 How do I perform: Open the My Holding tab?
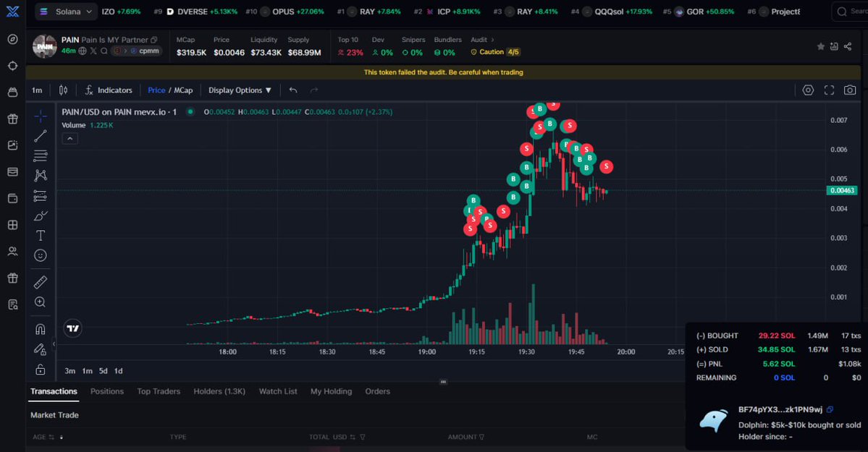pos(331,391)
